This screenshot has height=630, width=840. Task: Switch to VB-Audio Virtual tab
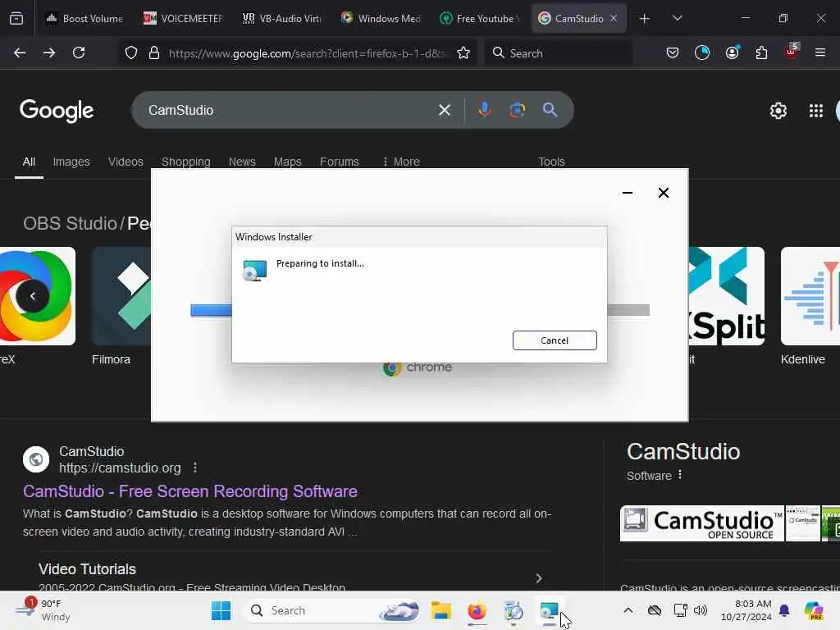[x=281, y=18]
